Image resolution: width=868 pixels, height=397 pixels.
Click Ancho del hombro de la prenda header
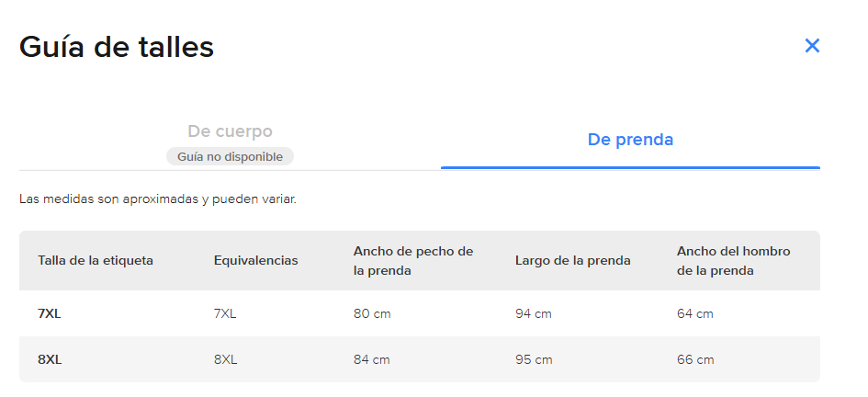pos(733,260)
